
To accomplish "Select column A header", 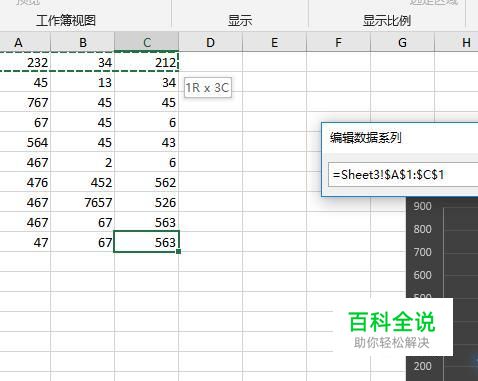I will click(x=25, y=42).
